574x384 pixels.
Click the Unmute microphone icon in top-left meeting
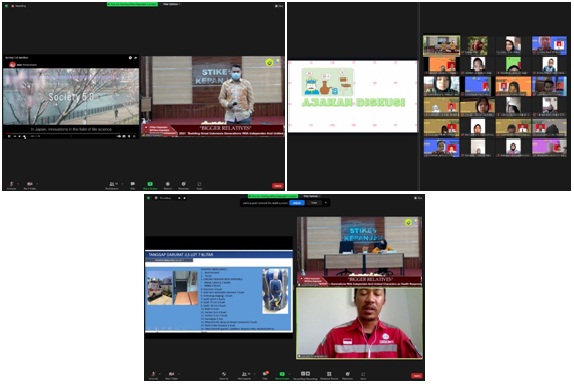tap(11, 184)
